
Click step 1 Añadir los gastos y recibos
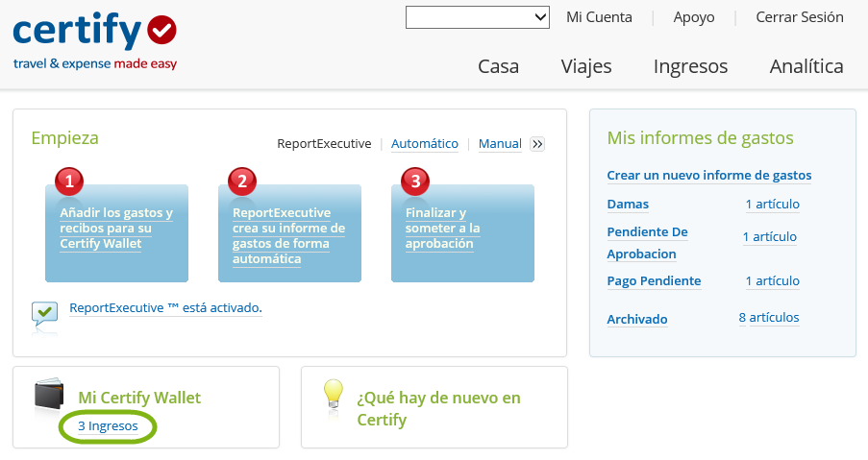117,233
